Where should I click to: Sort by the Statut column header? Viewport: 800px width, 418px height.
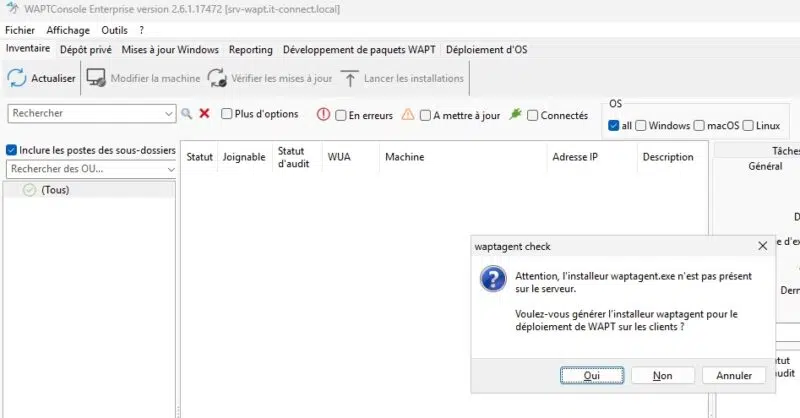tap(199, 157)
